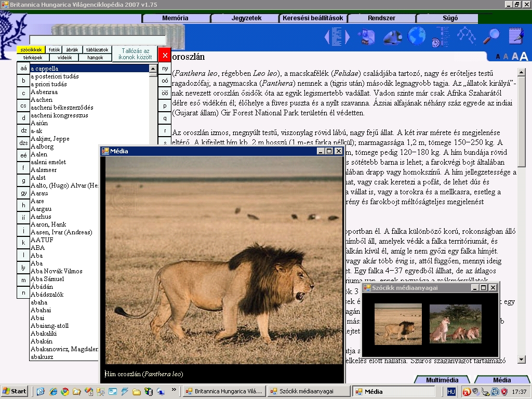The image size is (532, 399).
Task: Close the browse panel with red X
Action: click(x=165, y=55)
